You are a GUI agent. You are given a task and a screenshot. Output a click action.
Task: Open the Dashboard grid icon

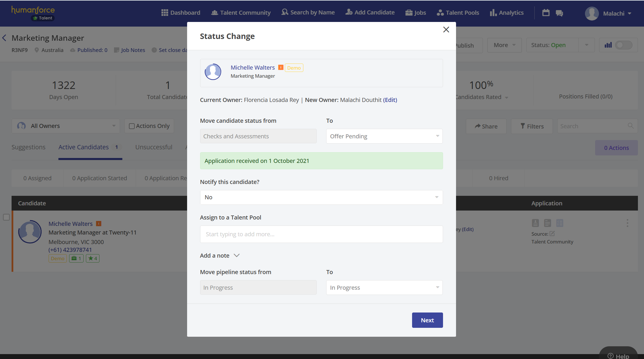165,13
